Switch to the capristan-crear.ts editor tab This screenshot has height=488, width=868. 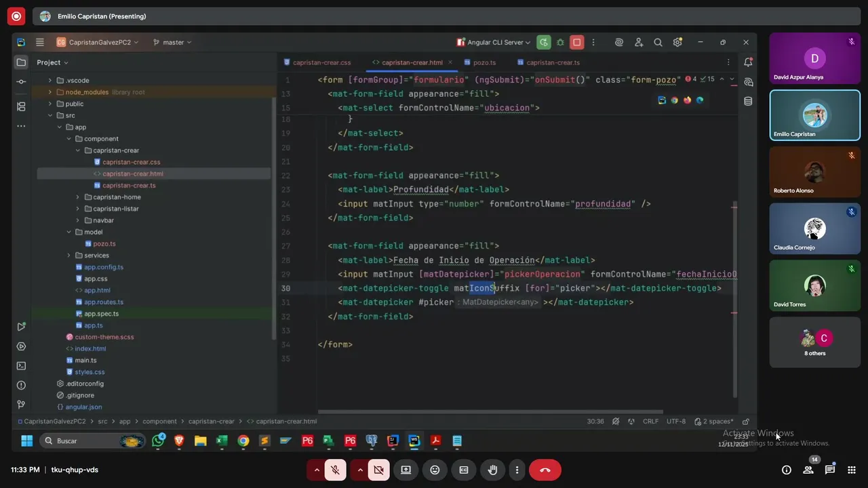pos(548,62)
